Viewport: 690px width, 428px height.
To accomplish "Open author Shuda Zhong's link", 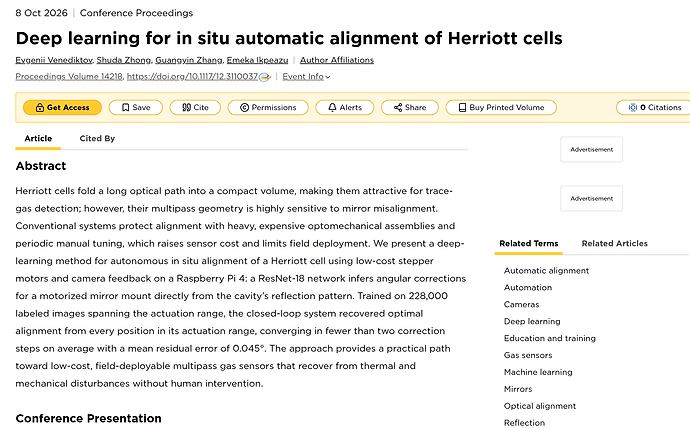I will click(x=124, y=60).
